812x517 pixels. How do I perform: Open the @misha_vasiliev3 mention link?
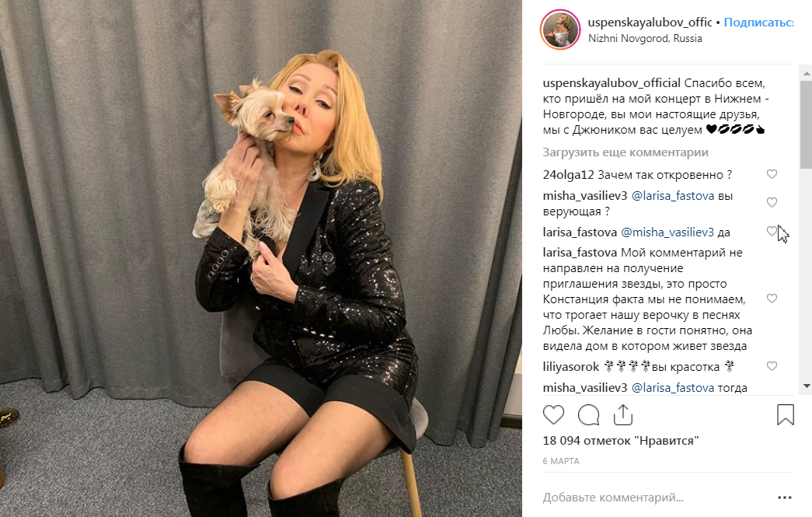(667, 232)
